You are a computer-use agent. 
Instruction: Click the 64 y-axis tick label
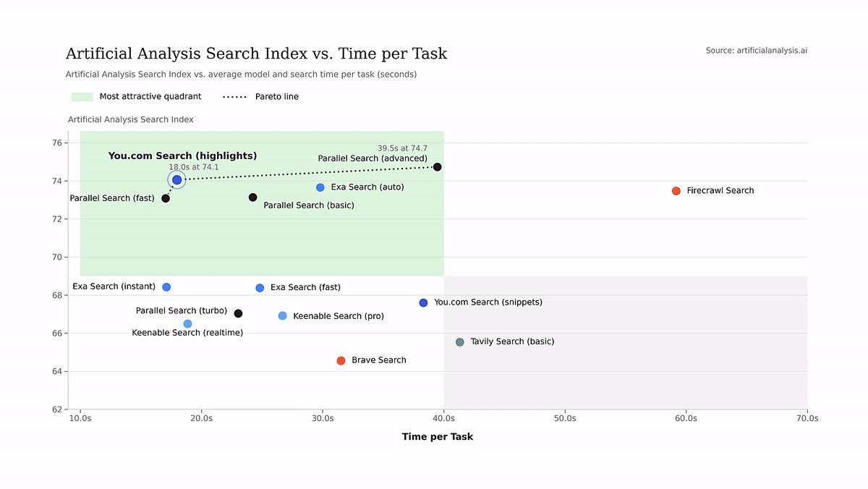[x=57, y=372]
